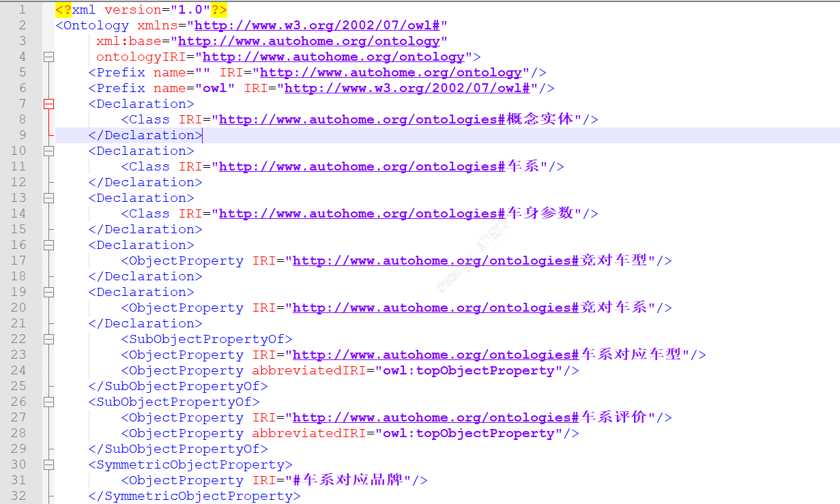Collapse the Declaration fold on line 10
Image resolution: width=840 pixels, height=504 pixels.
48,151
